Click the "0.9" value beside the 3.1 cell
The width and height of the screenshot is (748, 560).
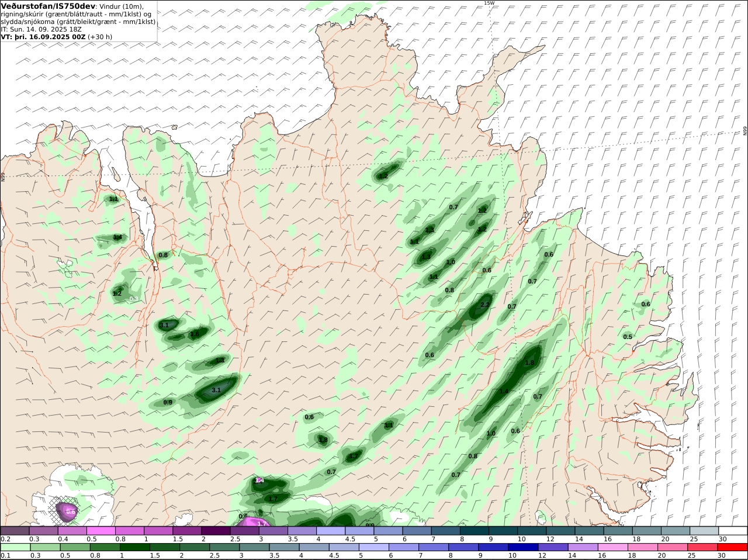(168, 402)
